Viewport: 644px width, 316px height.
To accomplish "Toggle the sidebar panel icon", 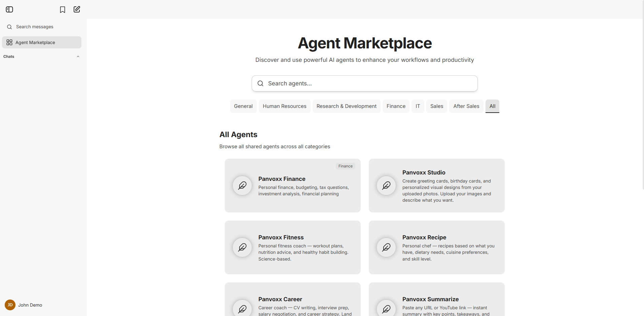I will pyautogui.click(x=9, y=9).
